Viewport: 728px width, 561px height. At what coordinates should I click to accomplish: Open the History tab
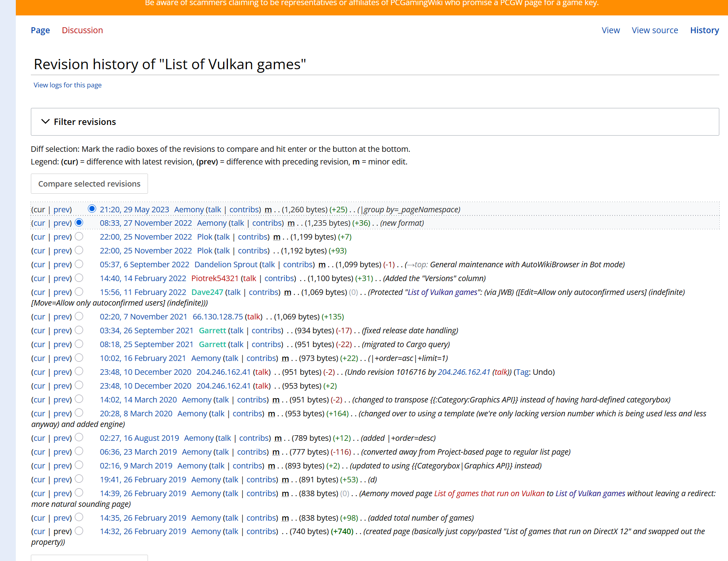coord(704,30)
